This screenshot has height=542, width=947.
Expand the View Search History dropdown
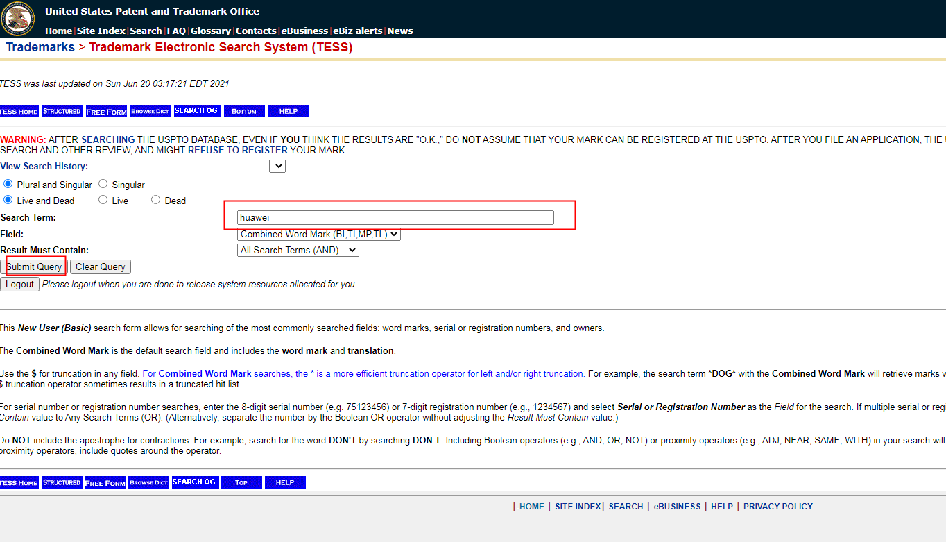pos(277,166)
